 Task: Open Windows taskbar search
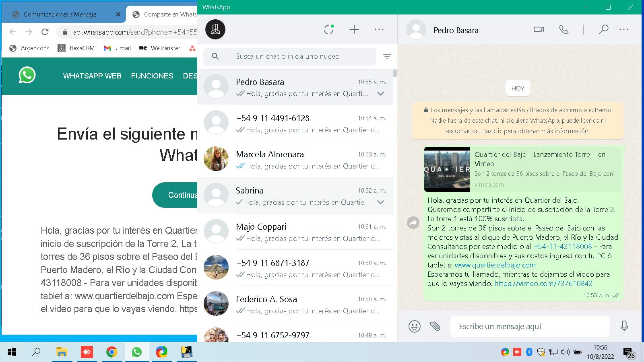(x=37, y=352)
